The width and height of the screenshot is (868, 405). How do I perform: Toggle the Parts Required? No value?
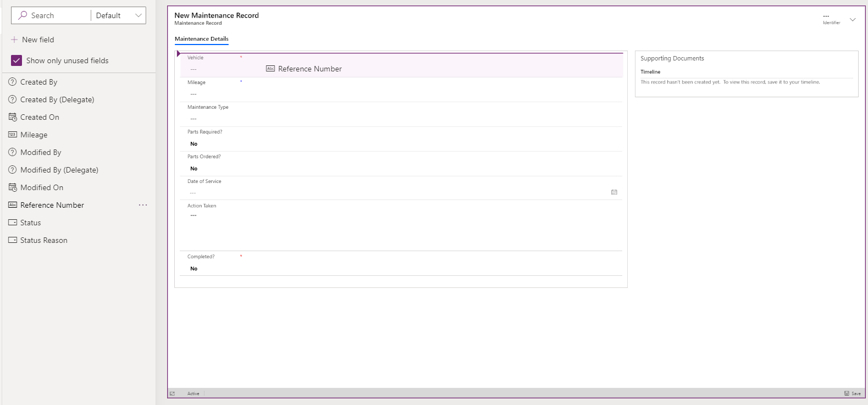194,144
